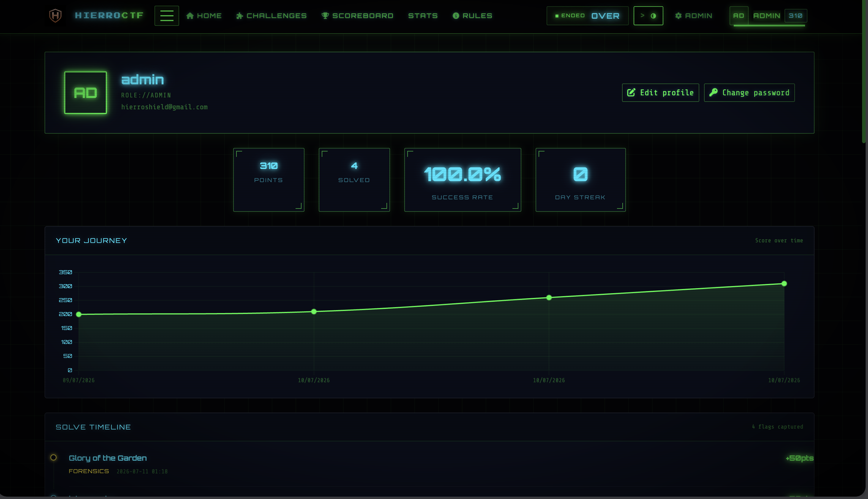Click the ENDED OVER status indicator

587,16
